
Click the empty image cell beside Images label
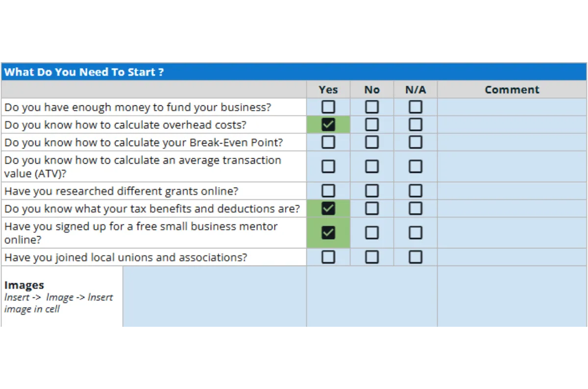(x=214, y=297)
